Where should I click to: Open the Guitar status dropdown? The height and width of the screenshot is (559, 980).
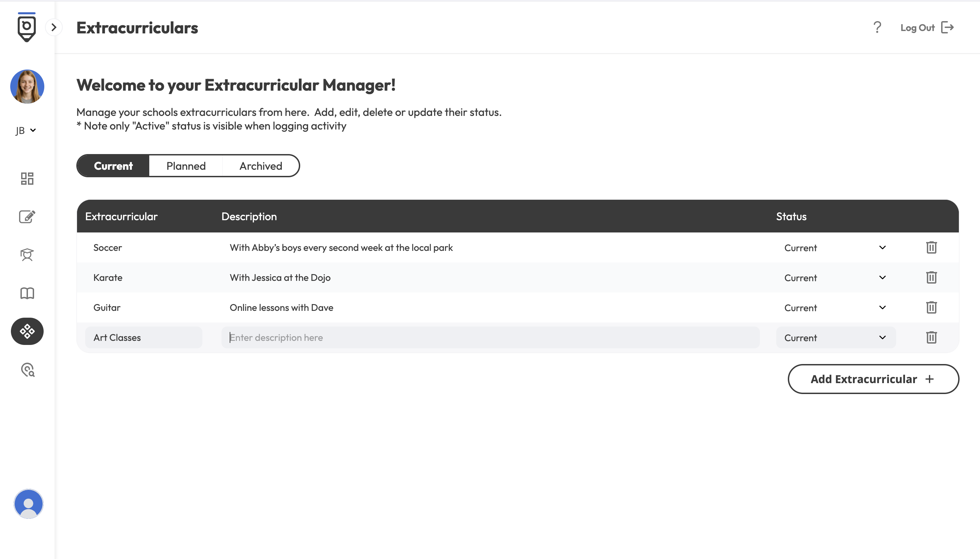[836, 307]
